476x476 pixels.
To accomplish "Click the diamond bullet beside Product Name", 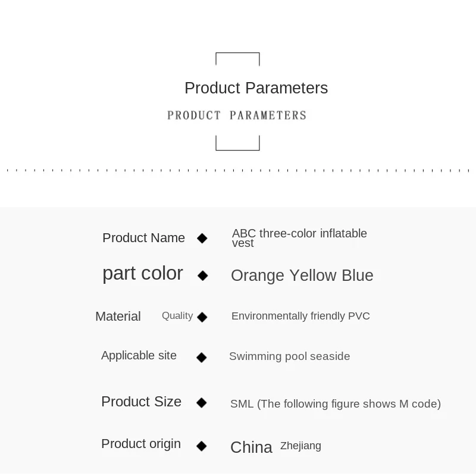I will point(202,239).
